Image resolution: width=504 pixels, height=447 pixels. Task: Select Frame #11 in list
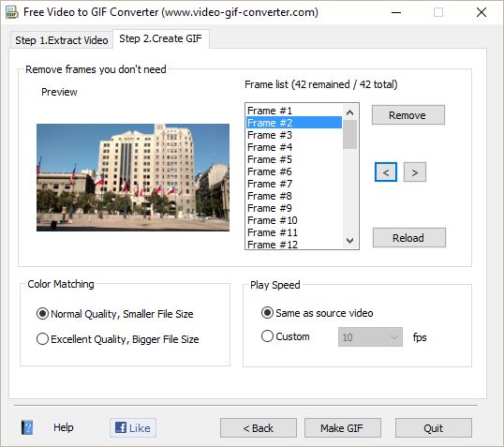pos(294,232)
